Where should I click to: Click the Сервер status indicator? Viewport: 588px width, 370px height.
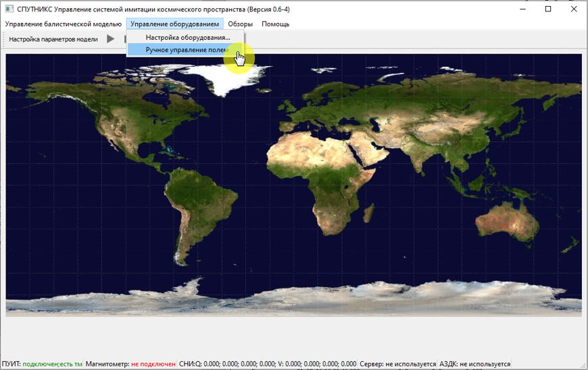397,364
